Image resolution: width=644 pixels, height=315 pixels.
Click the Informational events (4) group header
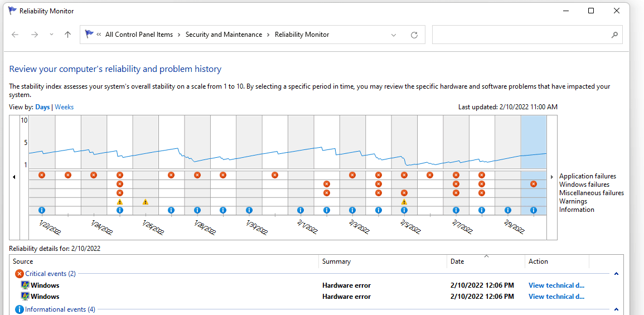pyautogui.click(x=60, y=309)
